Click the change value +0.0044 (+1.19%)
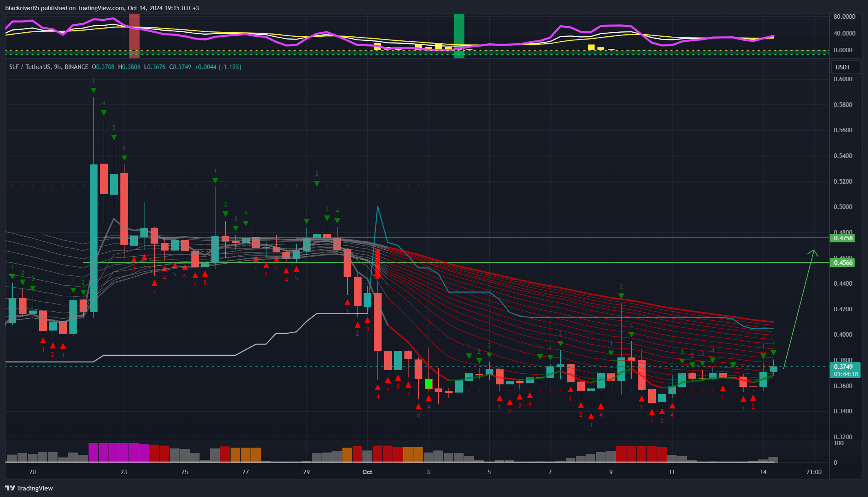 pyautogui.click(x=218, y=67)
